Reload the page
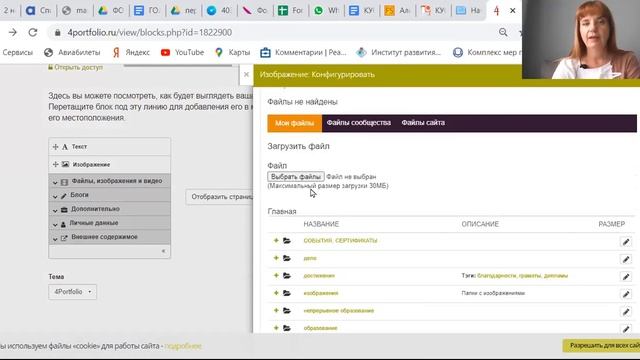 pos(33,32)
